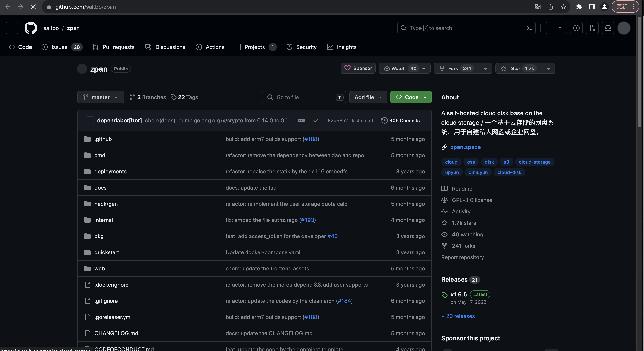
Task: Expand the commit message ellipsis
Action: pyautogui.click(x=301, y=120)
